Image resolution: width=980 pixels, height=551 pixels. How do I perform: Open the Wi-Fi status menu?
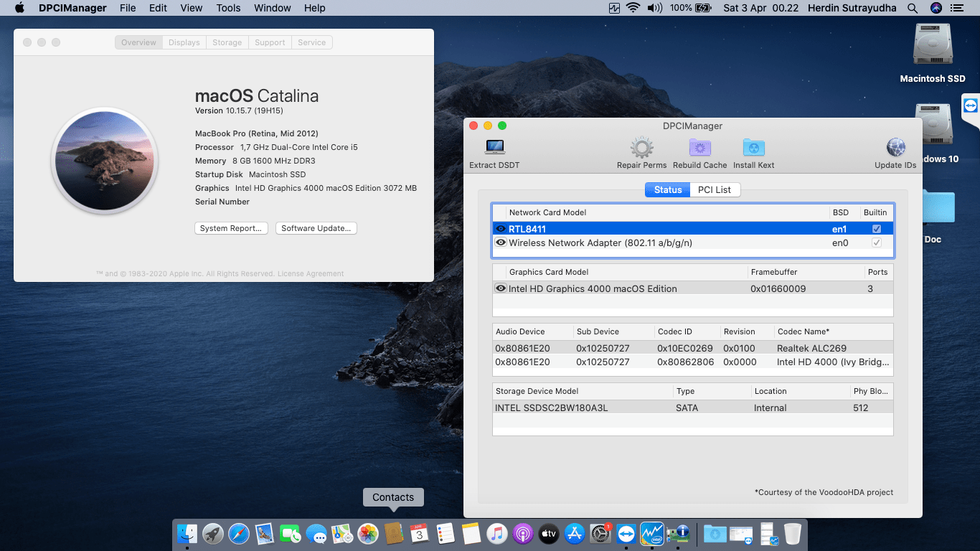pyautogui.click(x=633, y=8)
